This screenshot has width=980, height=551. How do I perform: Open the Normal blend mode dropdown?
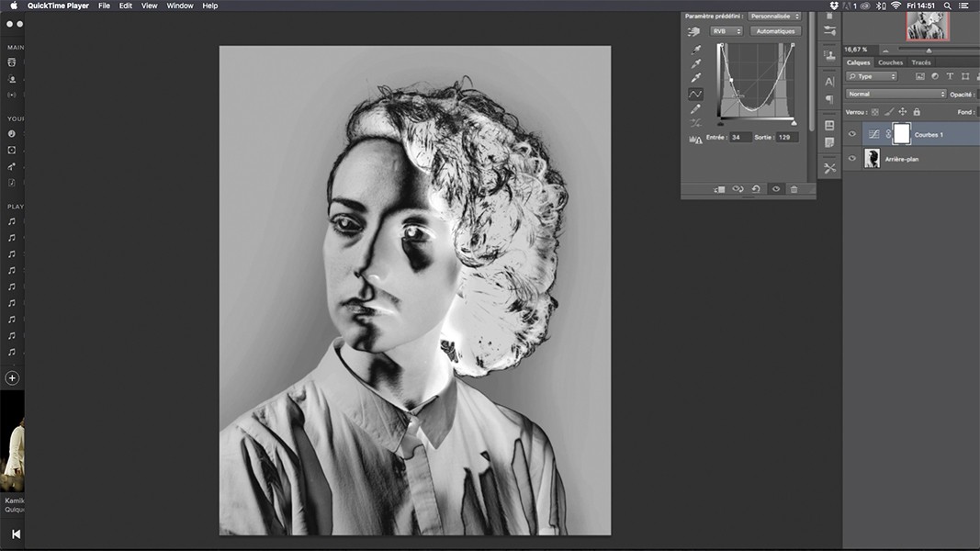[896, 94]
